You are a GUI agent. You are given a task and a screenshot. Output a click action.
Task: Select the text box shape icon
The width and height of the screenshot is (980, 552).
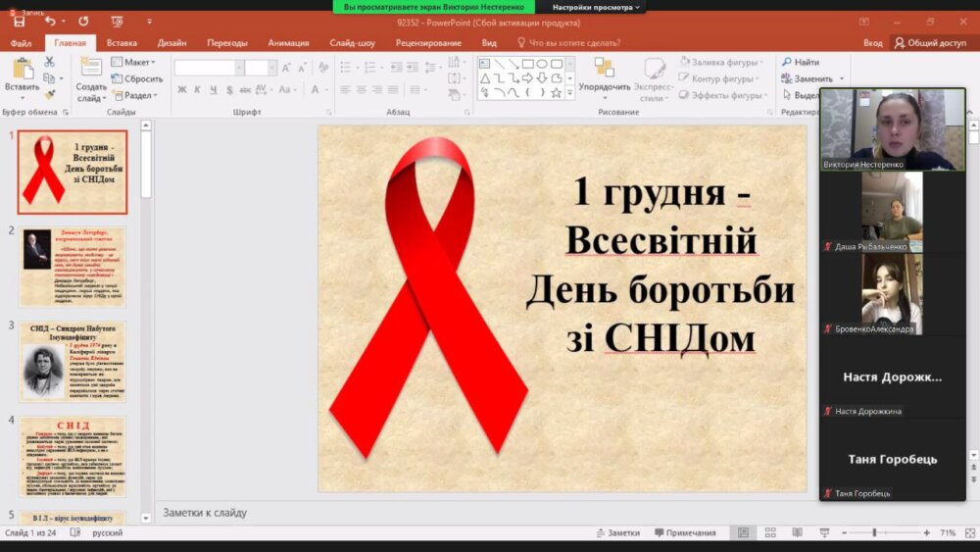click(485, 64)
